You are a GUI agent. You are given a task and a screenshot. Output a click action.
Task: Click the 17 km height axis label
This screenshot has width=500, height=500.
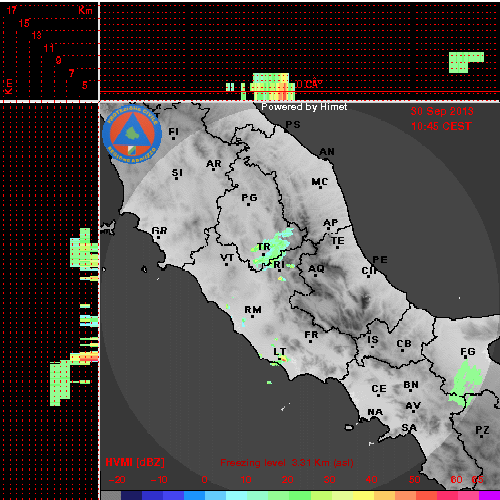coord(12,10)
